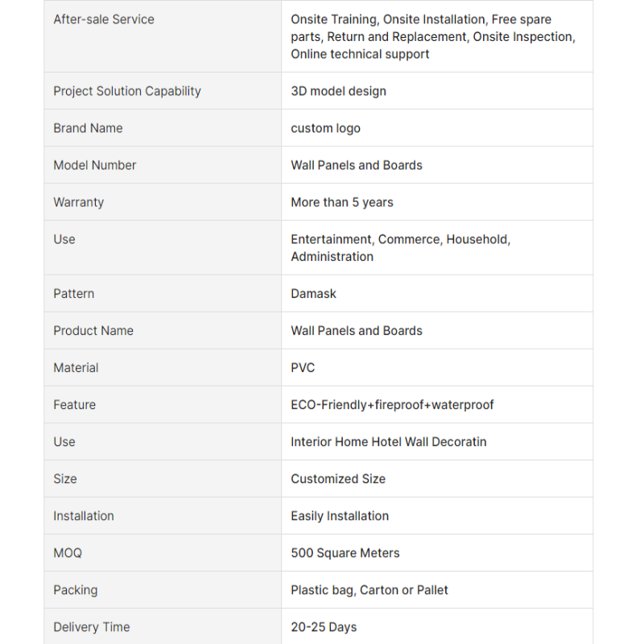Select the Easily Installation value
644x644 pixels.
340,516
